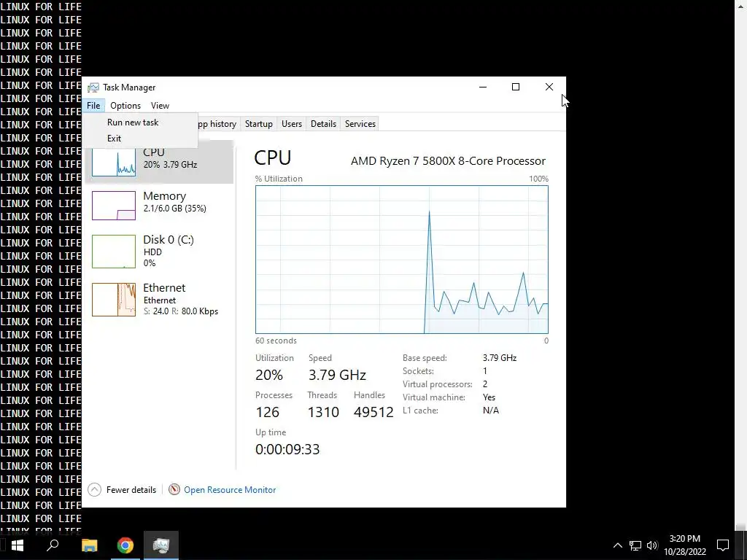
Task: Click the 20% utilization value
Action: [269, 376]
